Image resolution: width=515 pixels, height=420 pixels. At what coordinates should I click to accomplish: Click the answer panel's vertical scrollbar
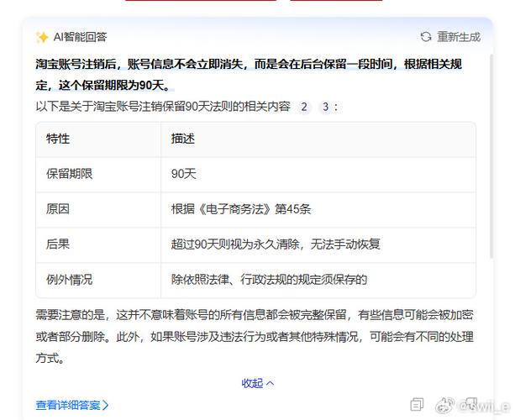coord(491,156)
